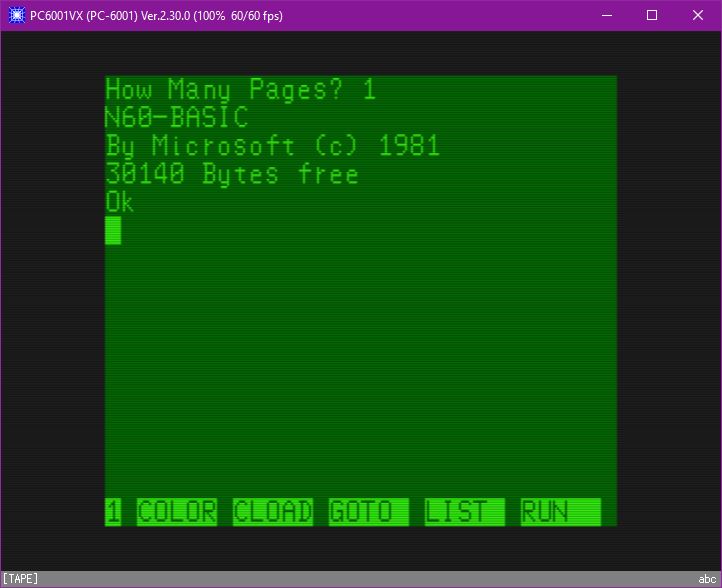
Task: Minimize the PC6001VX window
Action: tap(607, 15)
